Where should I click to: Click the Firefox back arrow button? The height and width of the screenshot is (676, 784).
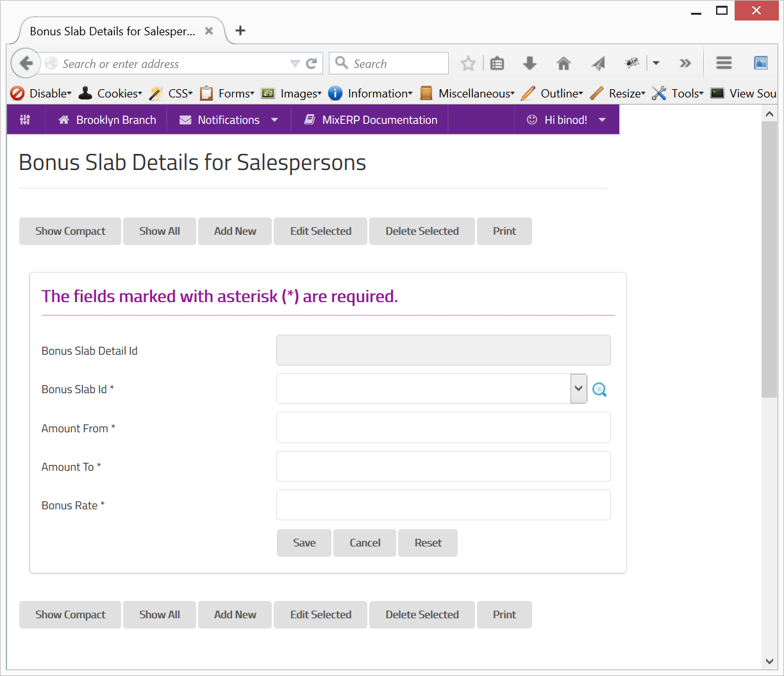click(x=26, y=63)
